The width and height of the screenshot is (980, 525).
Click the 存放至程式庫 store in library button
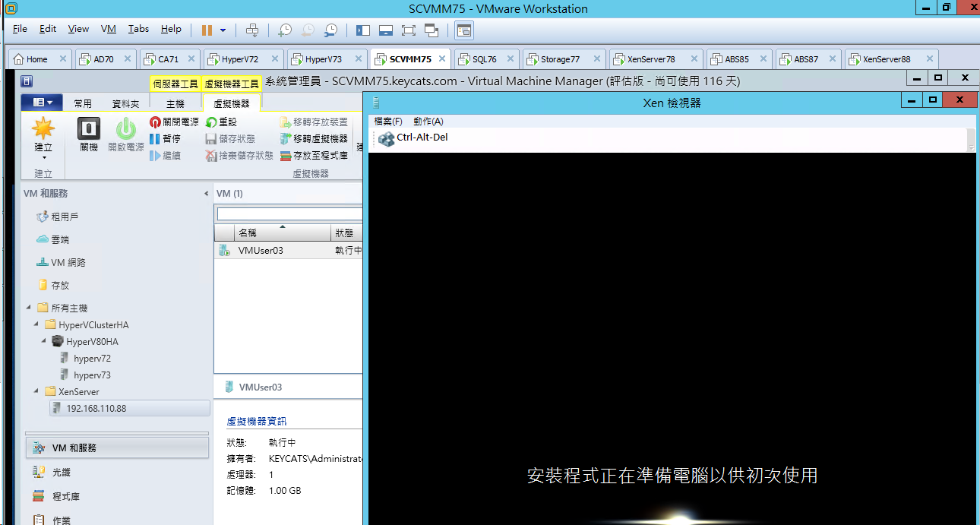point(314,155)
